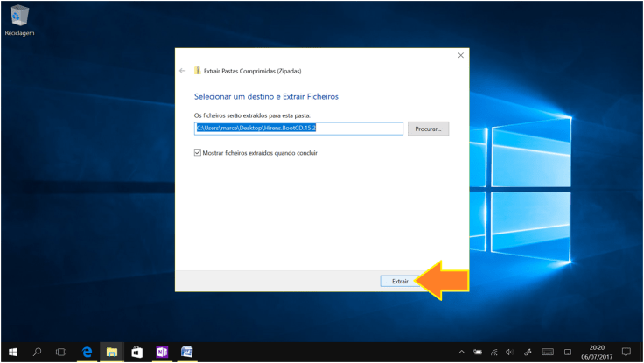Open the Microsoft Store taskbar icon
The image size is (644, 363).
point(136,352)
